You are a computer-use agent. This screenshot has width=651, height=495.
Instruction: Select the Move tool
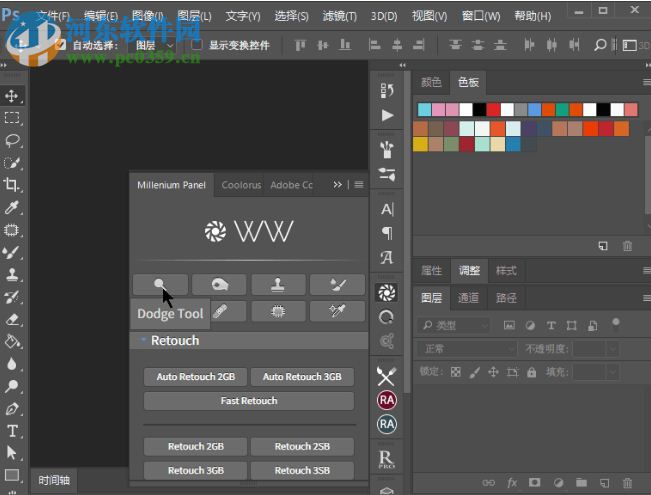pyautogui.click(x=12, y=96)
